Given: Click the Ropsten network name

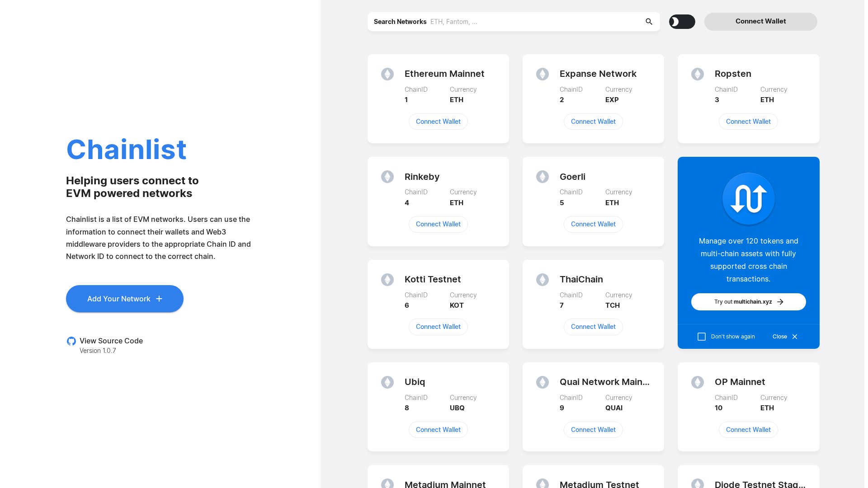Looking at the screenshot, I should (x=733, y=74).
